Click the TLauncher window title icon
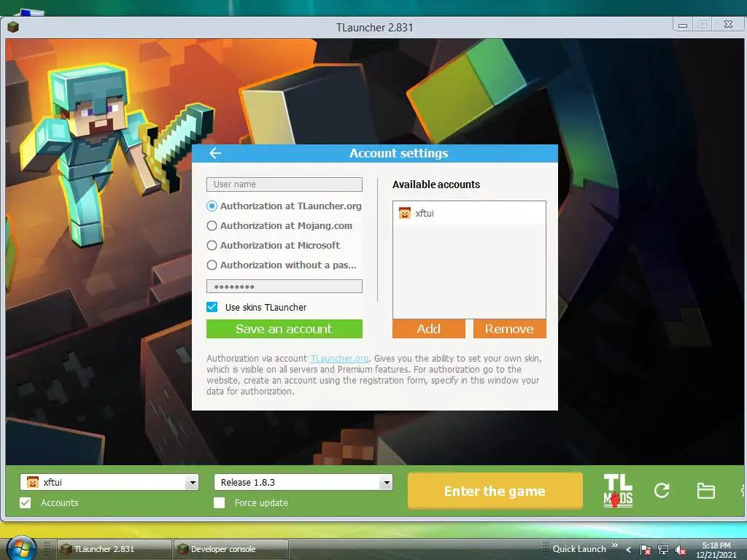 pyautogui.click(x=13, y=27)
